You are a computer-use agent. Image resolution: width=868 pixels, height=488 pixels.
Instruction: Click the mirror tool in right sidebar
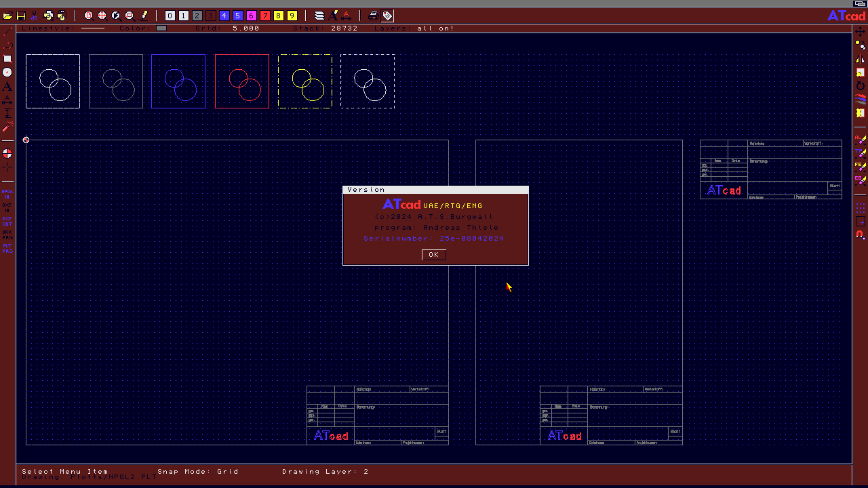point(861,59)
